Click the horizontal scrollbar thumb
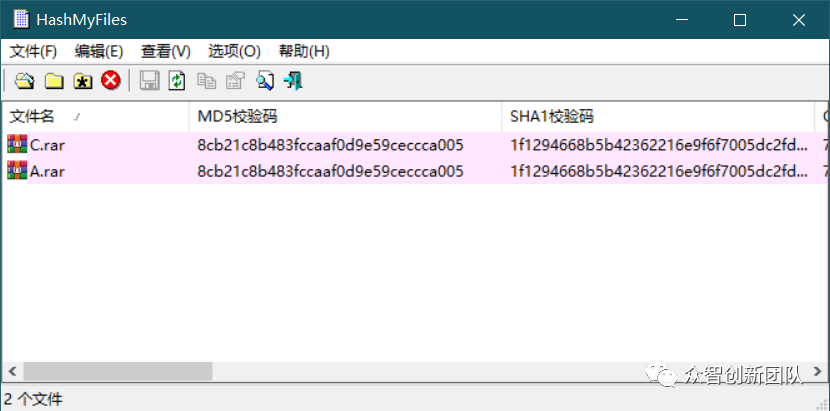Screen dimensions: 830x411 (x=118, y=371)
